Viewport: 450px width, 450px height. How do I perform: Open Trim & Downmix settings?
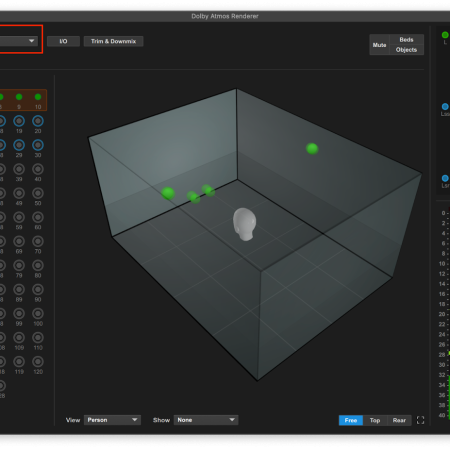point(113,41)
